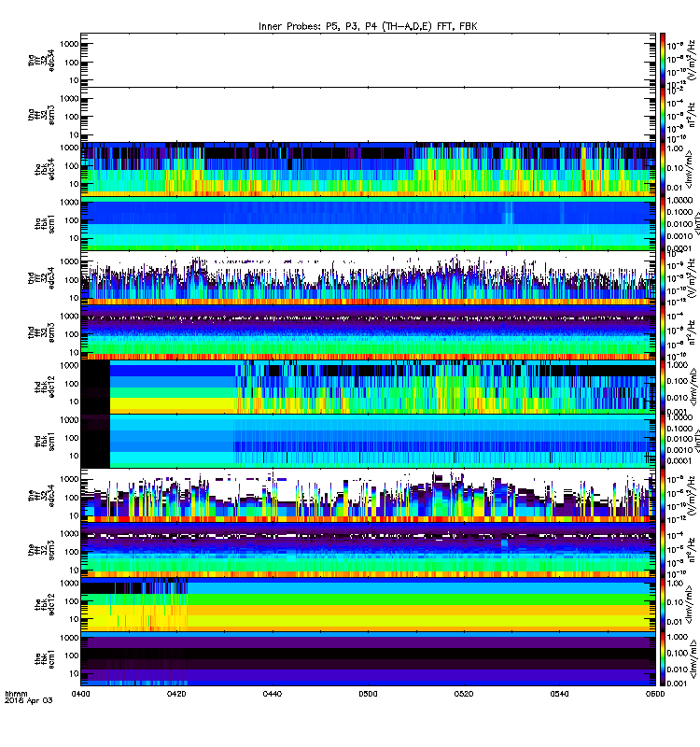Click inside the thd fbk scm1 spectrogram

pos(368,441)
